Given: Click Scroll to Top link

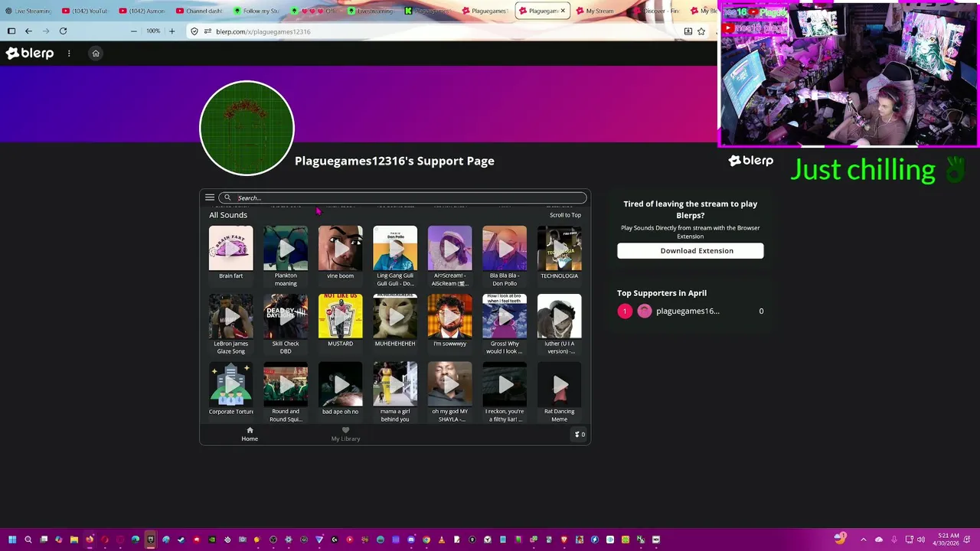Looking at the screenshot, I should tap(565, 215).
